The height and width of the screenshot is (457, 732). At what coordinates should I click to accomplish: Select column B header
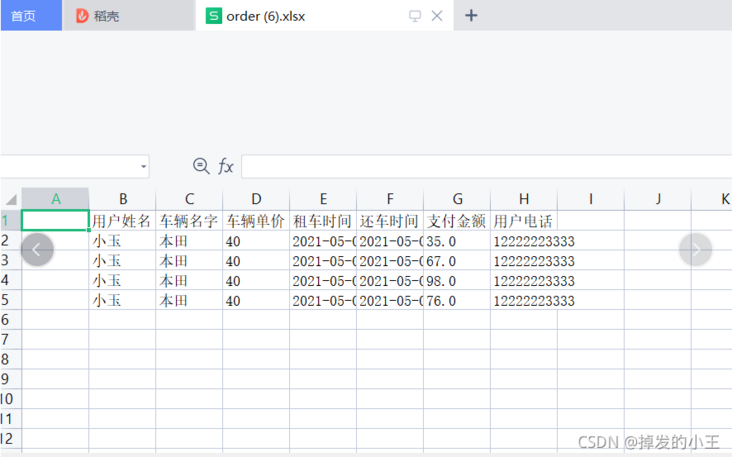(123, 199)
